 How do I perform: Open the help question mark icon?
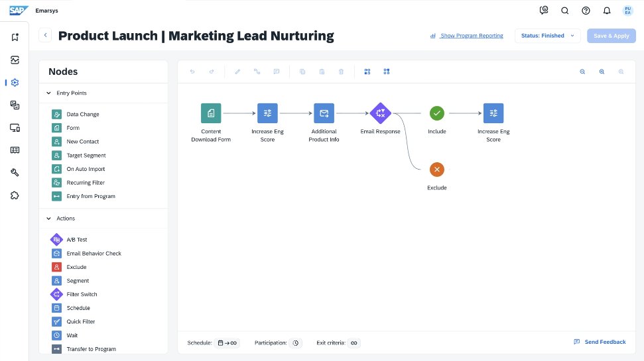click(586, 11)
